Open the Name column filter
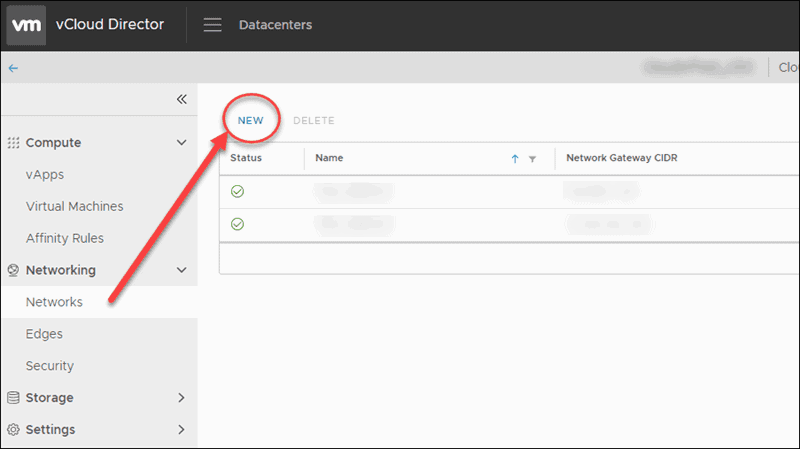800x449 pixels. [x=532, y=159]
